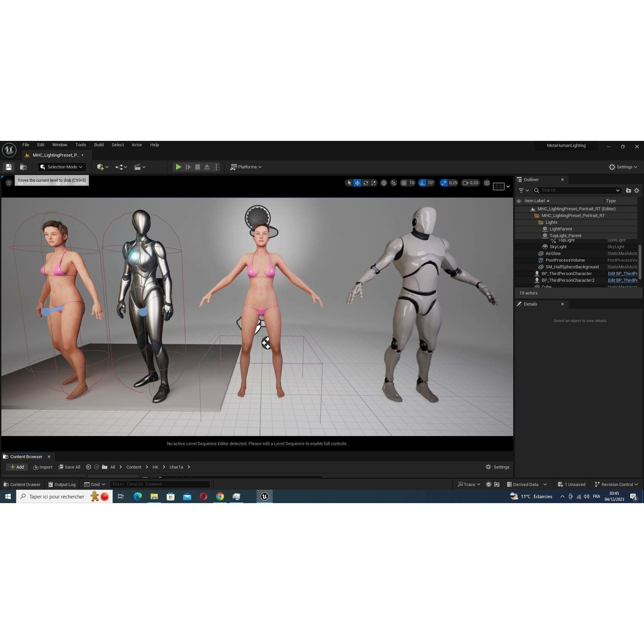
Task: Open Outliner settings gear icon
Action: point(637,190)
